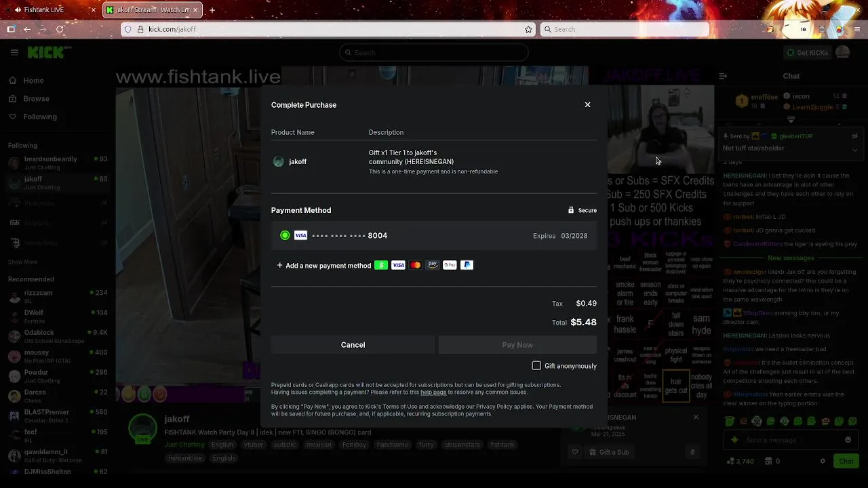The height and width of the screenshot is (488, 868).
Task: Cancel the purchase
Action: [x=353, y=345]
